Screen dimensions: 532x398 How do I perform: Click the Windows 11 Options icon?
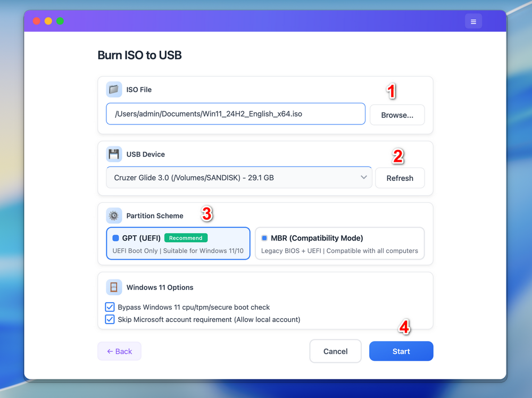[114, 287]
